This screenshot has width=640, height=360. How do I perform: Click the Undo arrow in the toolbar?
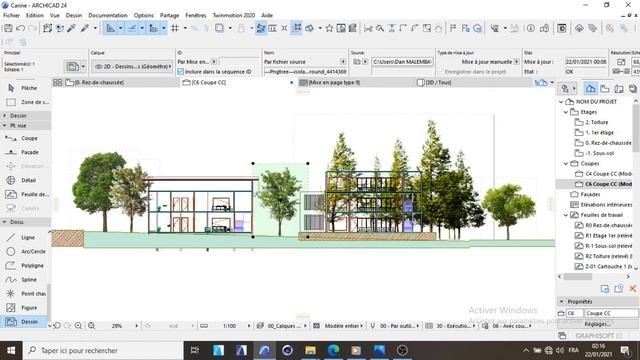click(x=20, y=28)
